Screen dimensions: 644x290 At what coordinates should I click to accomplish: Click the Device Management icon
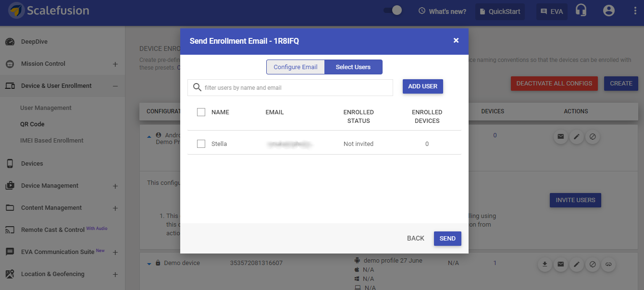pos(10,186)
